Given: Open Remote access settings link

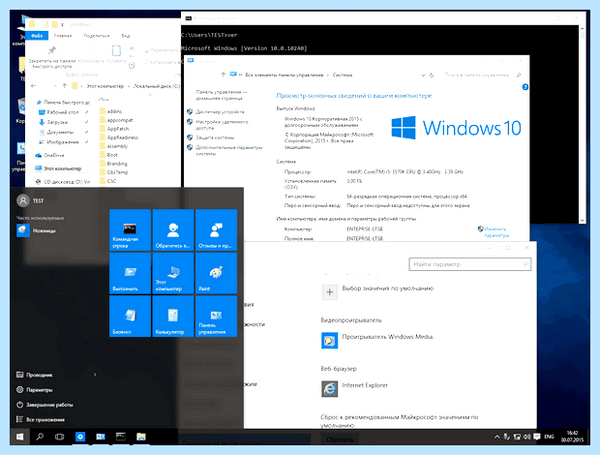Looking at the screenshot, I should tap(222, 125).
